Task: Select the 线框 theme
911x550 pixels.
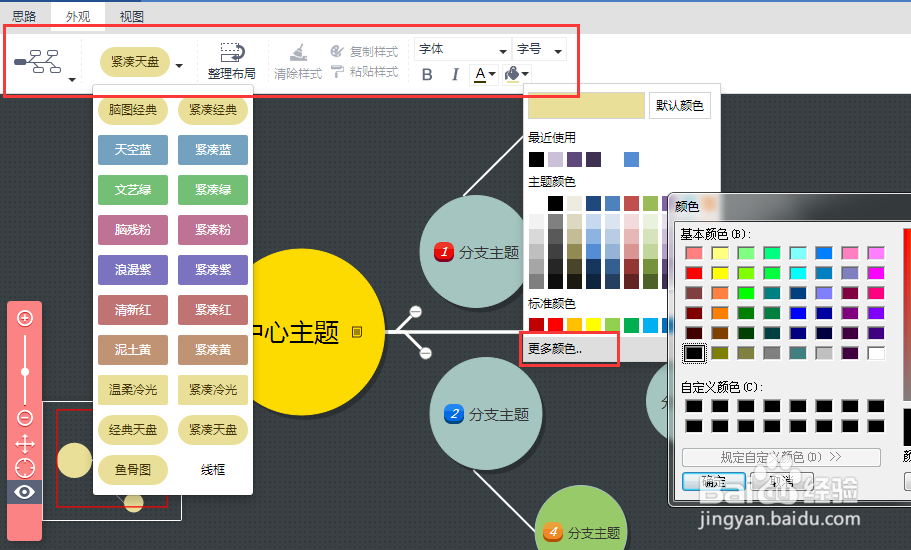Action: point(213,470)
